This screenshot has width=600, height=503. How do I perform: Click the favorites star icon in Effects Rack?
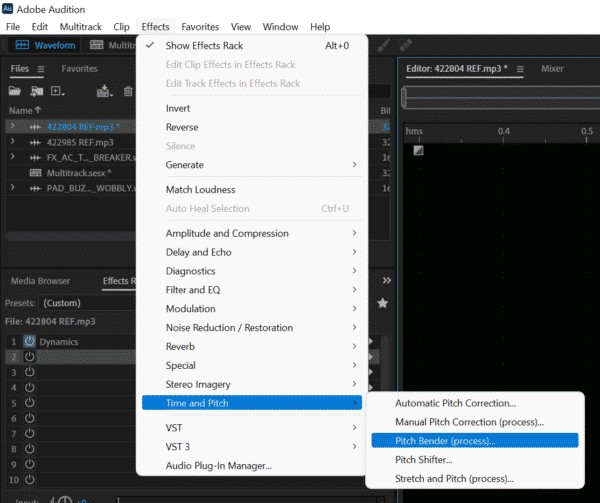pos(382,303)
